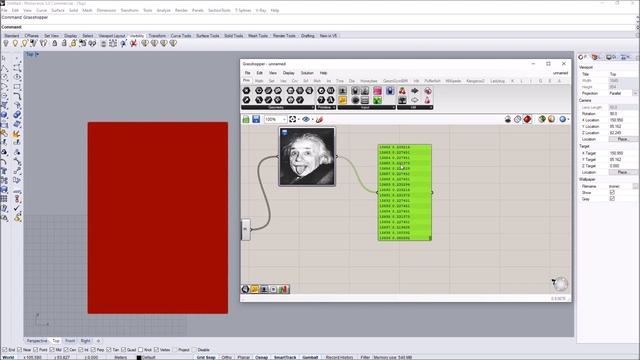
Task: Toggle the wallpaper Show checkbox
Action: (x=612, y=192)
